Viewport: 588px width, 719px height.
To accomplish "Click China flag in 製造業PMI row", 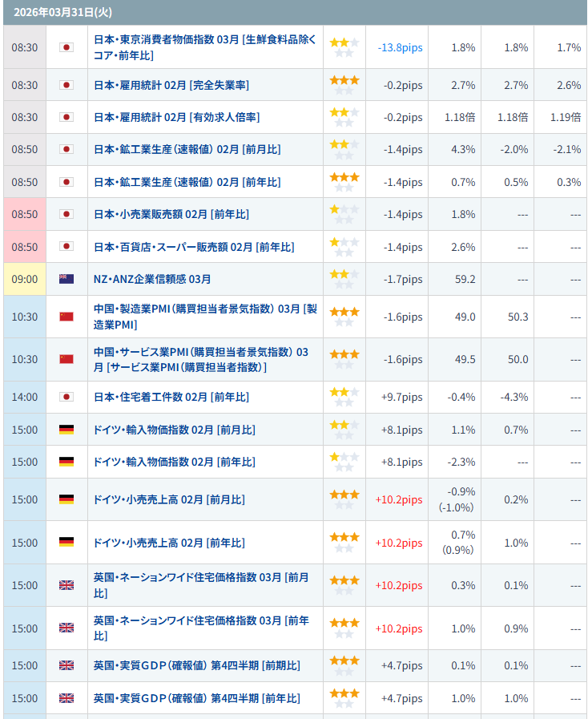I will [66, 317].
